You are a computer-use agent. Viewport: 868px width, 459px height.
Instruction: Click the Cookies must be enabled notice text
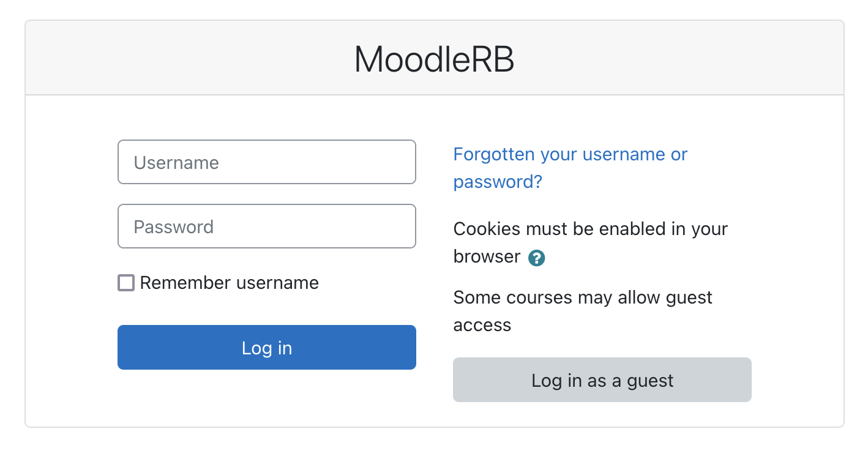[x=590, y=242]
